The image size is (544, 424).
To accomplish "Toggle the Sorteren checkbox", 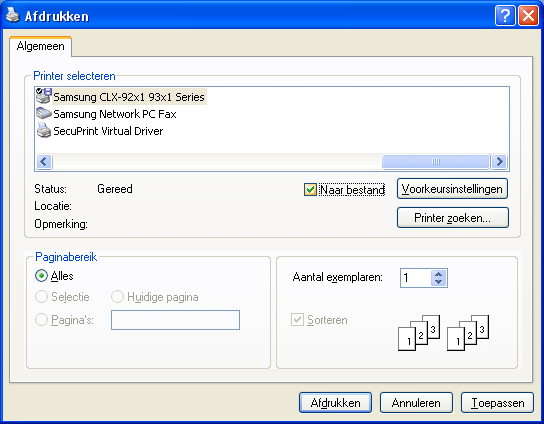I will click(x=297, y=320).
